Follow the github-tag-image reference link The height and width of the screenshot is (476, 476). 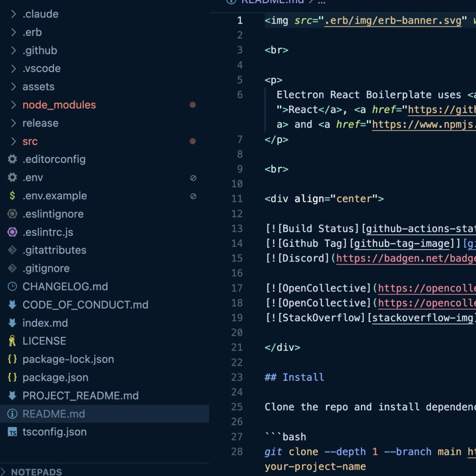(402, 244)
